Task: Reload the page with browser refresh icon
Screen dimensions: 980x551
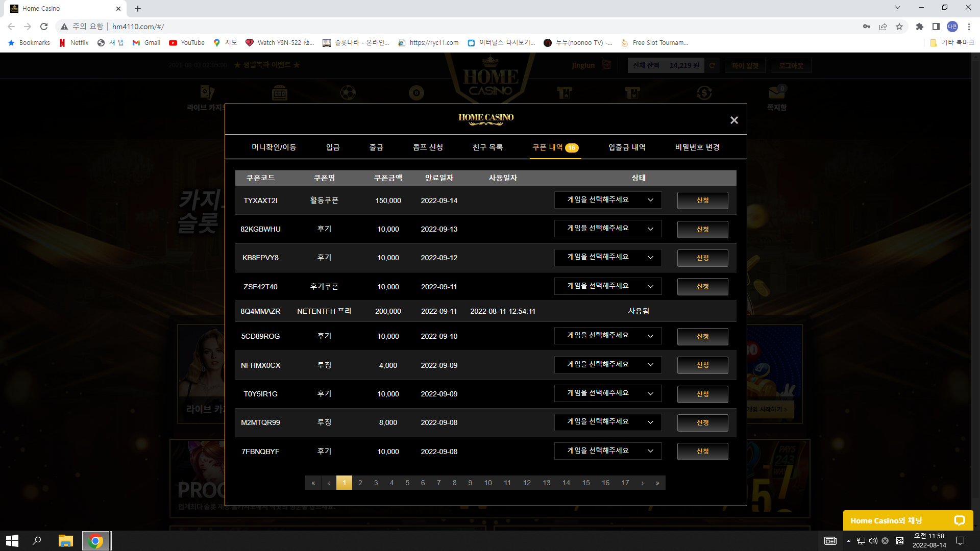Action: coord(44,27)
